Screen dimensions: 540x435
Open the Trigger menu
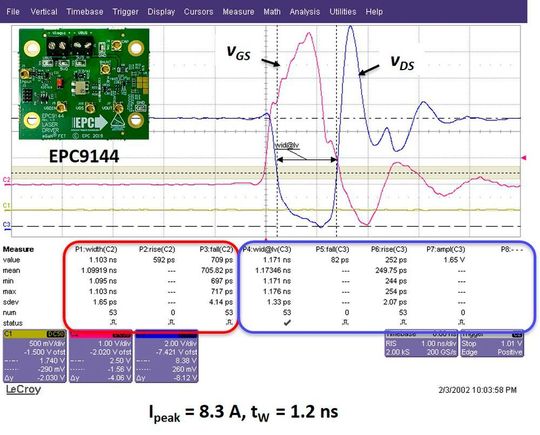click(x=125, y=12)
